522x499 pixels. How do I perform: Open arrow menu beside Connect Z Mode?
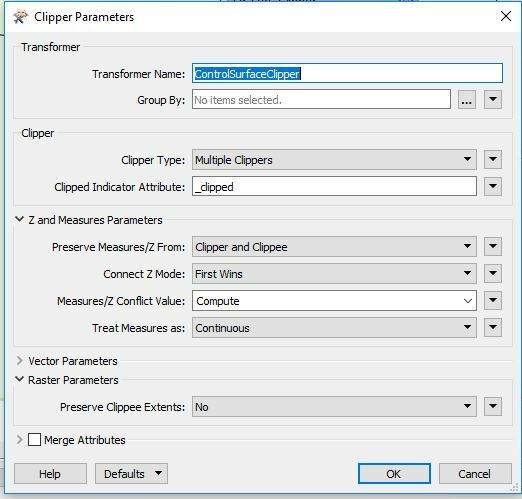(x=493, y=274)
